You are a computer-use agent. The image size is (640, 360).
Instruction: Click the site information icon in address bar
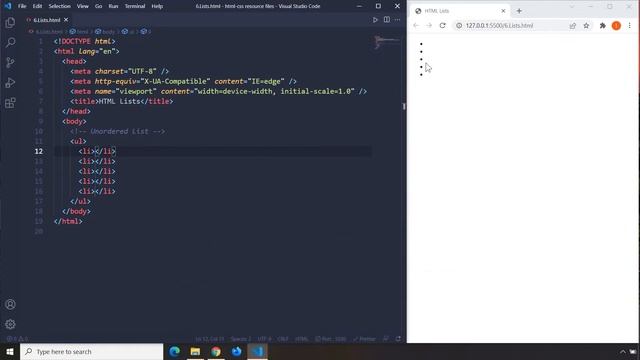pyautogui.click(x=459, y=25)
